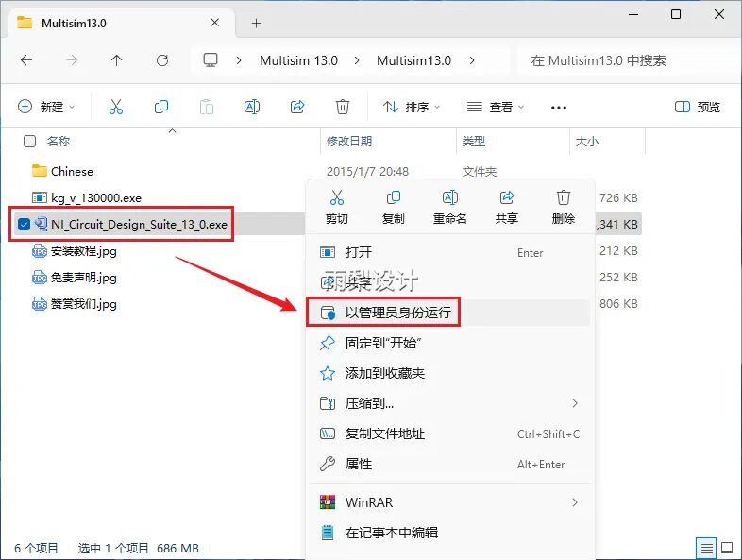
Task: Select the 安装教程.jpg file
Action: [x=84, y=251]
